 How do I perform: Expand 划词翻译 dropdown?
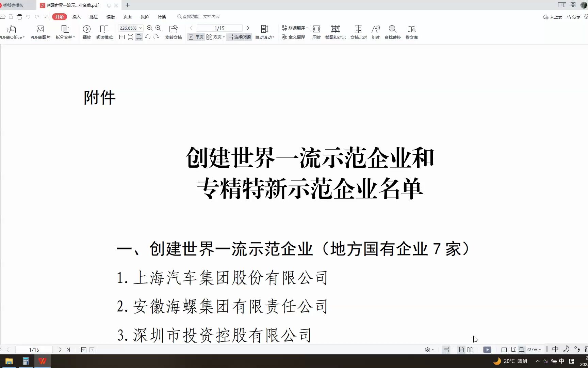coord(307,28)
